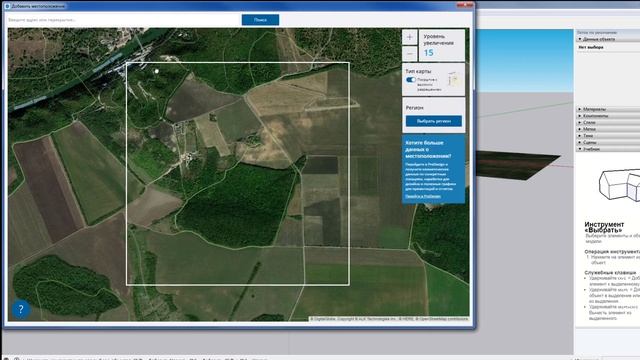Click the map type thumbnail preview
640x360 pixels.
click(454, 79)
